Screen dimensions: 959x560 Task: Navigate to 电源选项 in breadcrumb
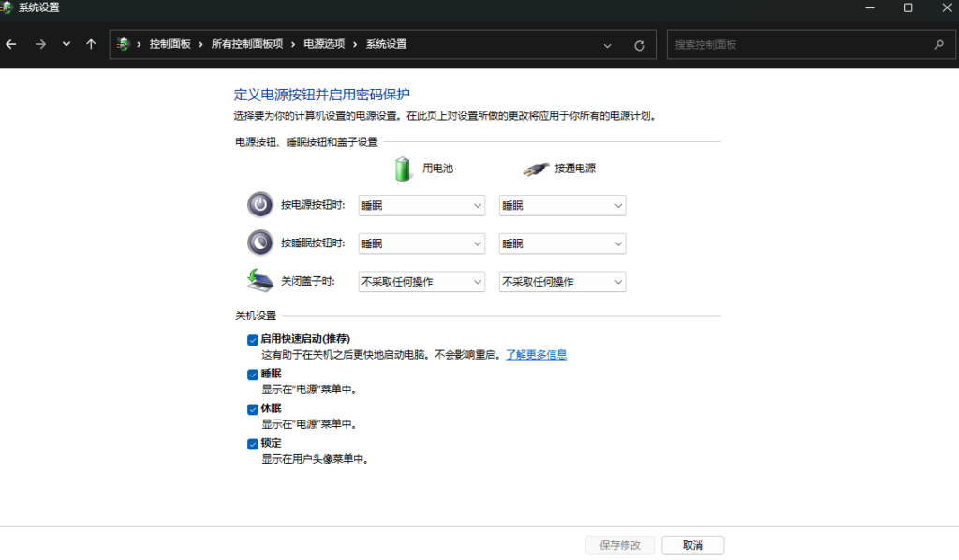(x=324, y=44)
